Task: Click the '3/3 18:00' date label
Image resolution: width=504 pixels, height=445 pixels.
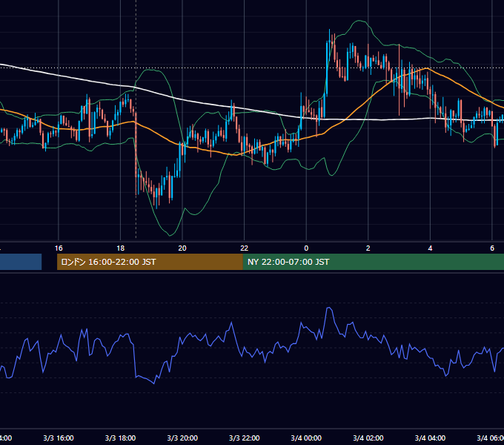Action: (x=120, y=438)
